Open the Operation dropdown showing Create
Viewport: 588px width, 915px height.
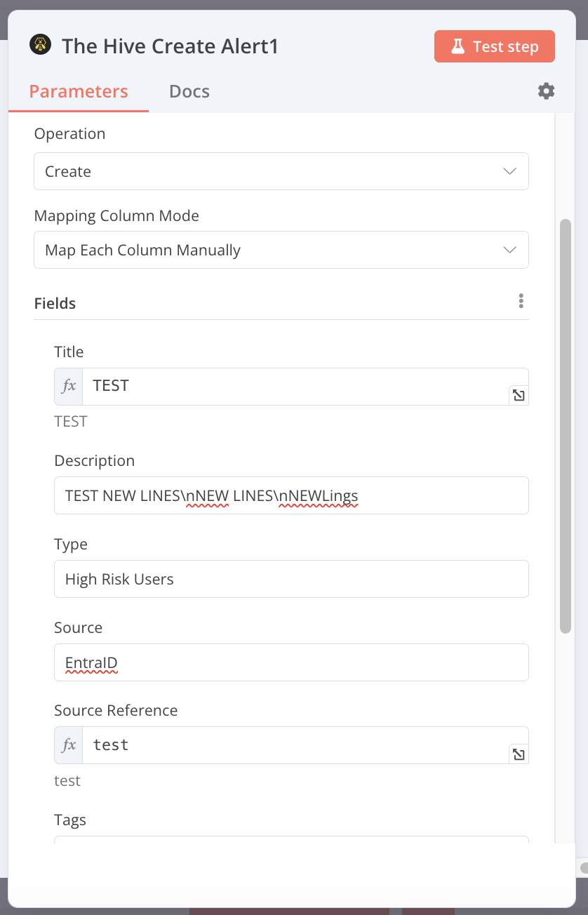pos(281,171)
